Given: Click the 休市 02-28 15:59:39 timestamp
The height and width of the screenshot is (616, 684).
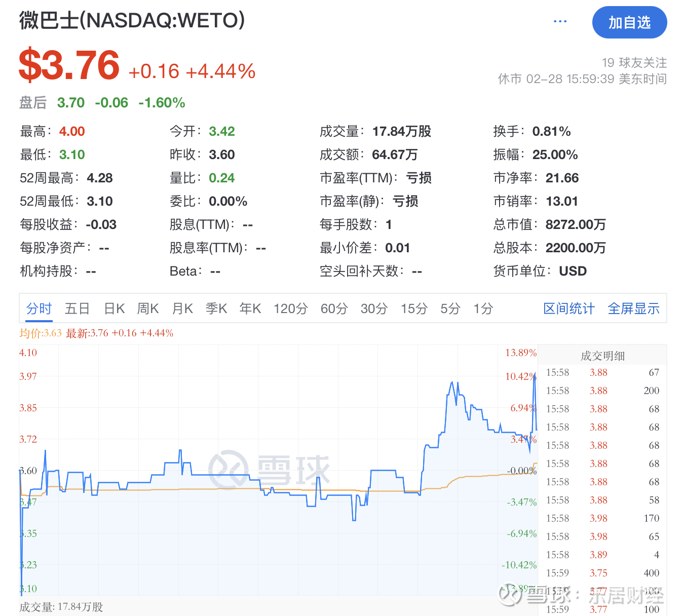Looking at the screenshot, I should [582, 79].
